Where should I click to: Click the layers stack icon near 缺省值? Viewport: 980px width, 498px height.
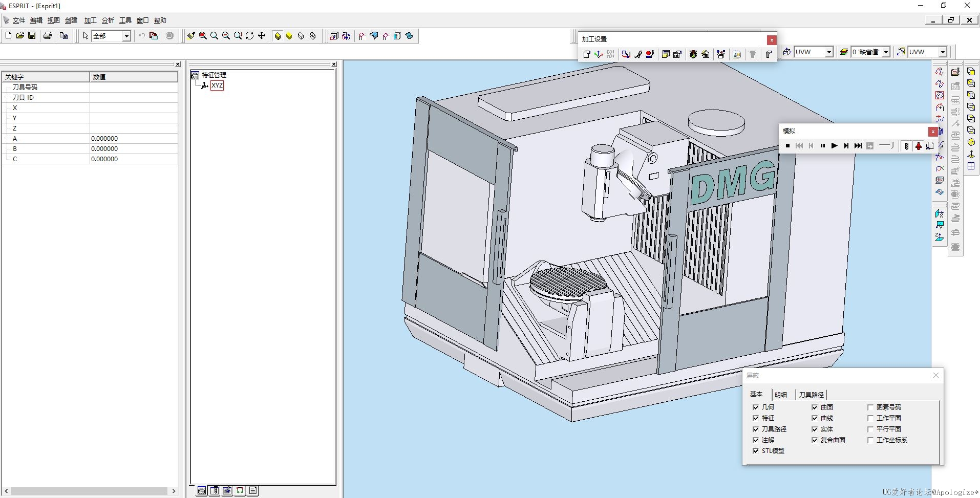click(844, 52)
